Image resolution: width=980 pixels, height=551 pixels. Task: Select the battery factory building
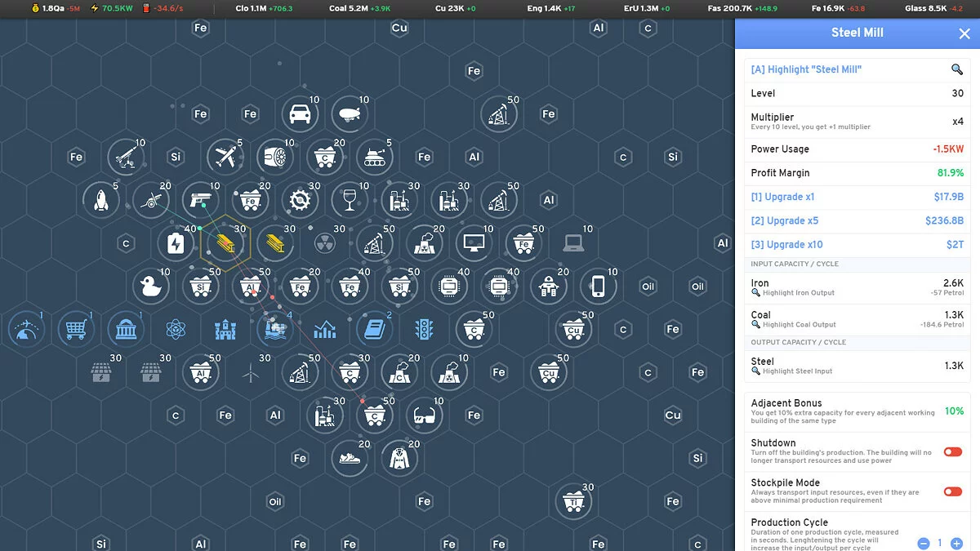pyautogui.click(x=176, y=242)
